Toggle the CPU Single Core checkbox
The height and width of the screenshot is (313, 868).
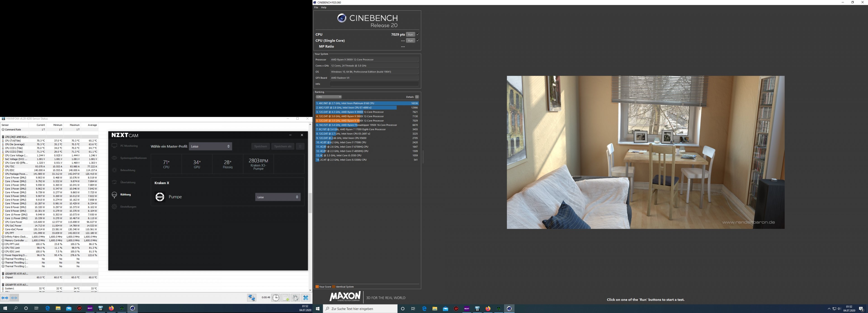[418, 41]
